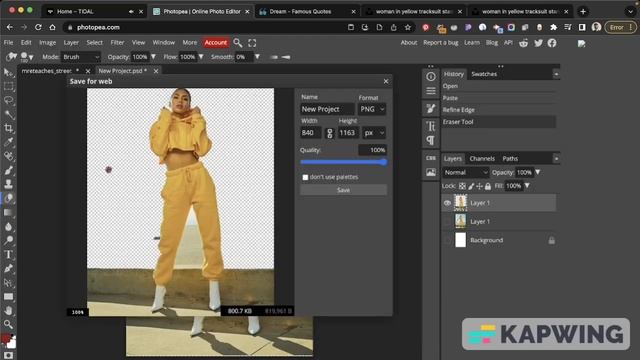Open the File menu
The height and width of the screenshot is (360, 640).
[x=8, y=42]
